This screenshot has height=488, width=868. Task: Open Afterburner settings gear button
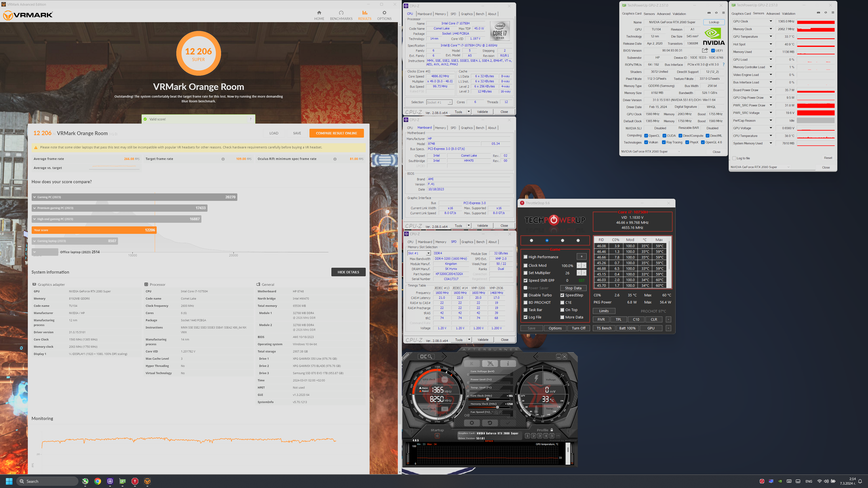[472, 423]
